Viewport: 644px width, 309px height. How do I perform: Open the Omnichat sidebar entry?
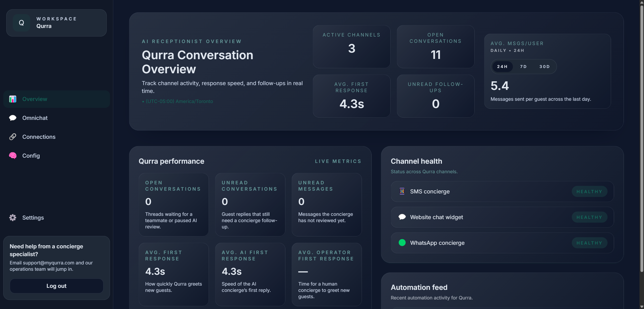tap(35, 118)
